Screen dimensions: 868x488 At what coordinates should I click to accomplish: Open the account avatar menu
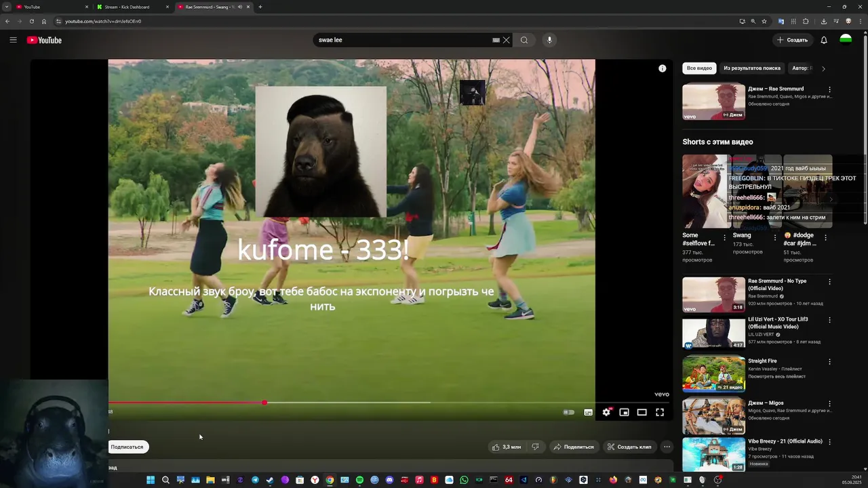pyautogui.click(x=846, y=40)
